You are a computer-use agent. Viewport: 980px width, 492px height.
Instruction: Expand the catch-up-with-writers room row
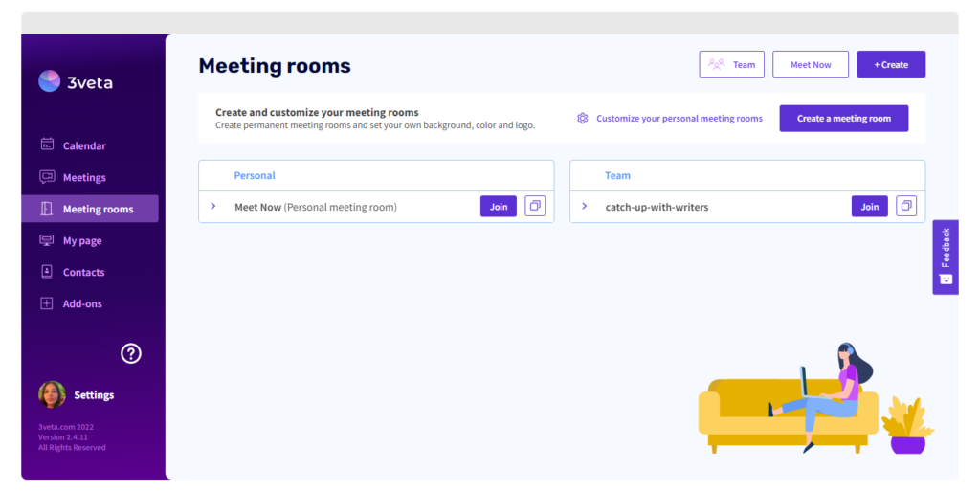tap(585, 207)
